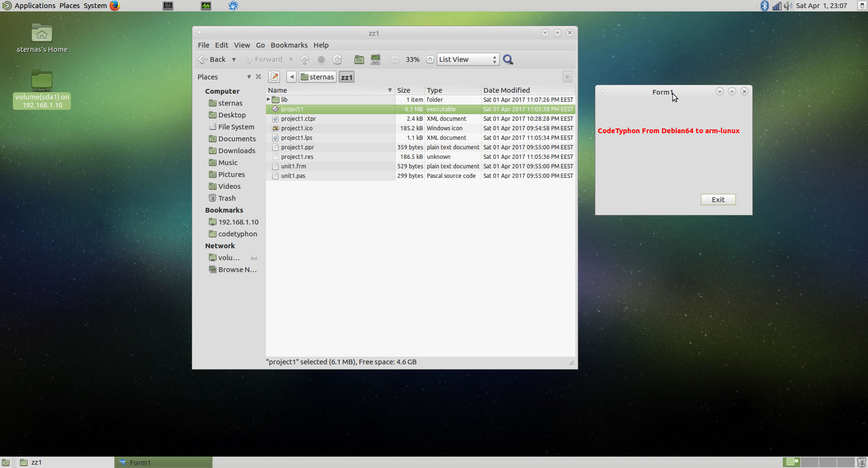Select the unit1.pas file
The image size is (868, 468).
pyautogui.click(x=420, y=175)
